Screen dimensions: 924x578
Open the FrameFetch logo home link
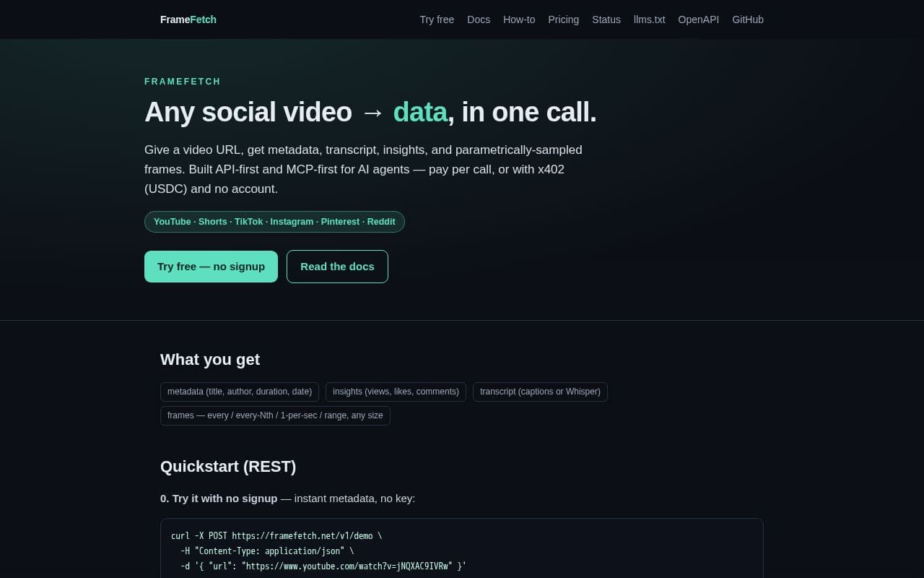click(188, 20)
